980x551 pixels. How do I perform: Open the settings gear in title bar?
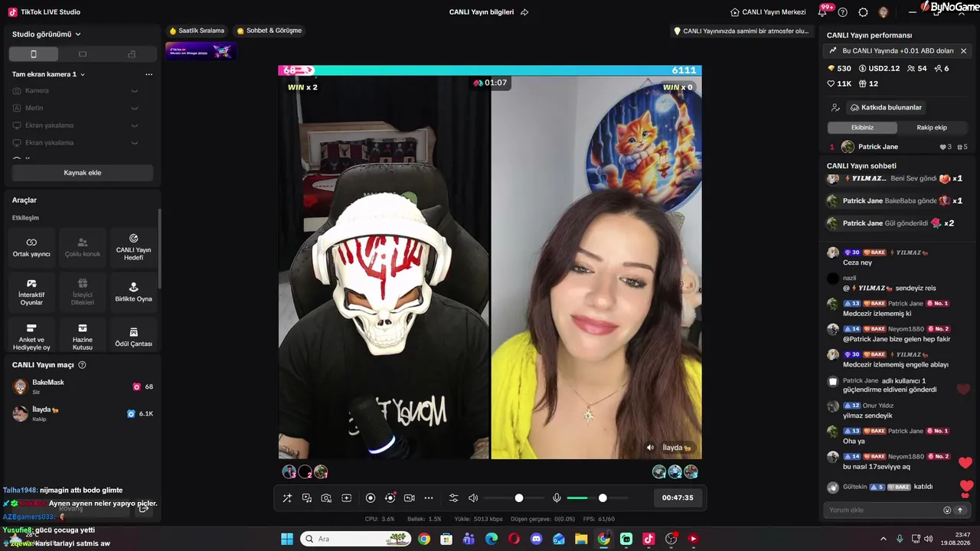pyautogui.click(x=864, y=12)
